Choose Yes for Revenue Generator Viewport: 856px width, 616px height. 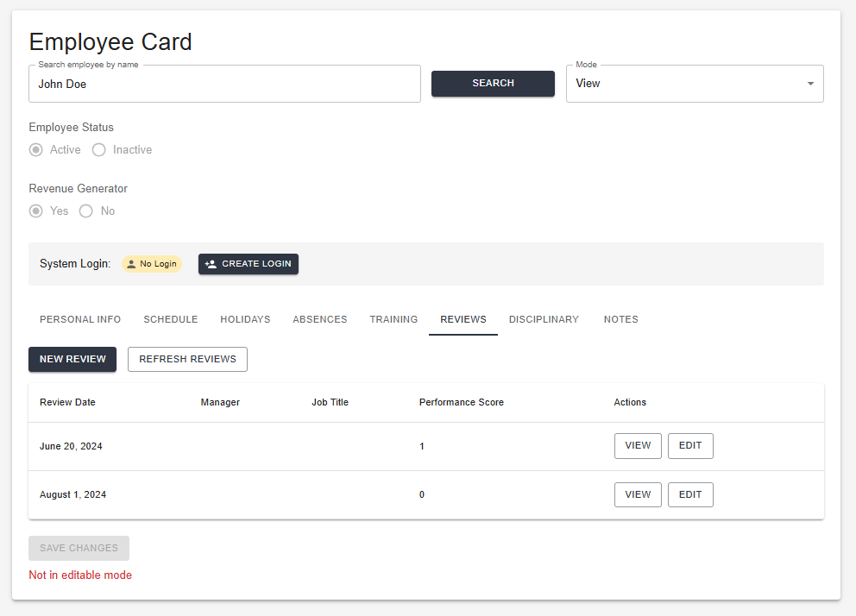(x=36, y=211)
